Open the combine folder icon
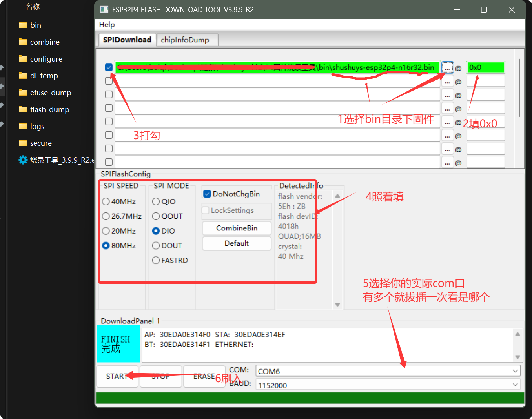Viewport: 532px width, 419px height. click(x=23, y=42)
